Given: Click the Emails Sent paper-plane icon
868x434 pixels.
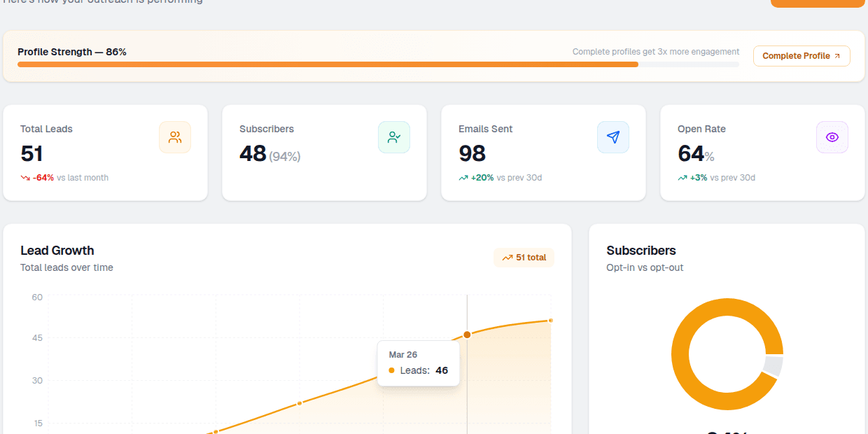Looking at the screenshot, I should click(x=613, y=137).
